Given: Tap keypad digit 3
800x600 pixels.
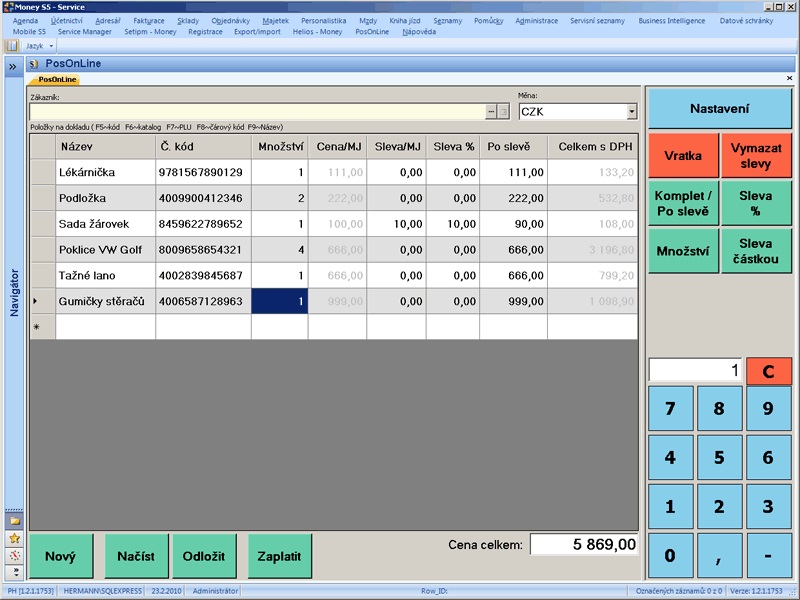Looking at the screenshot, I should pos(768,506).
